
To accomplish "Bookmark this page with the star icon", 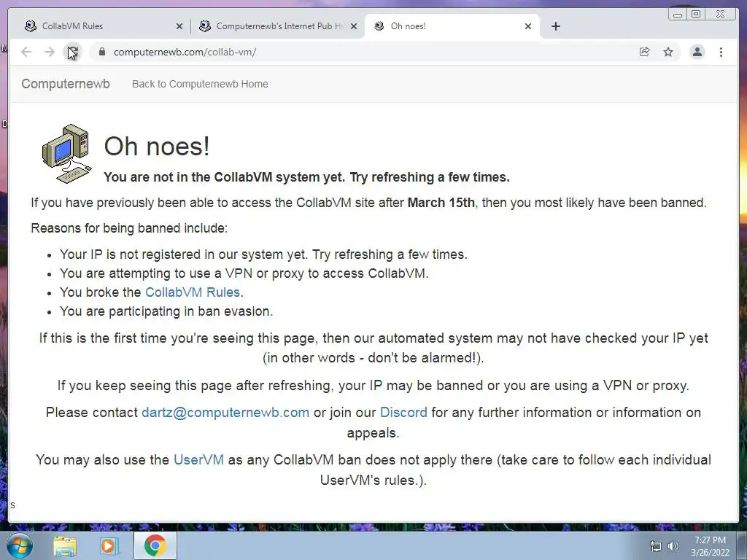I will [x=668, y=52].
